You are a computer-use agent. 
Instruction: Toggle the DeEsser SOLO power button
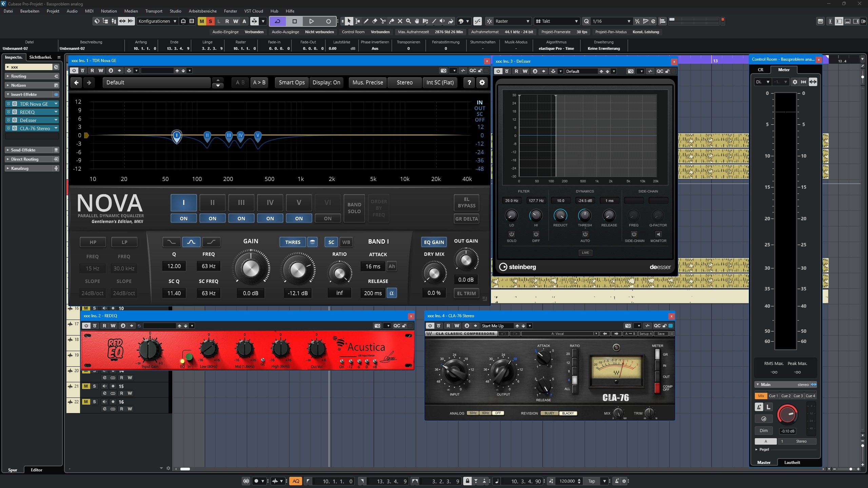511,234
